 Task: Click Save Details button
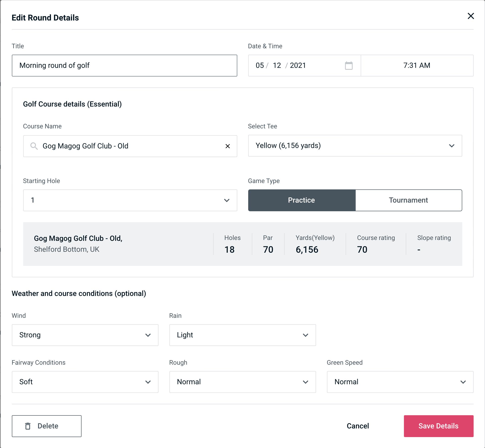coord(438,426)
